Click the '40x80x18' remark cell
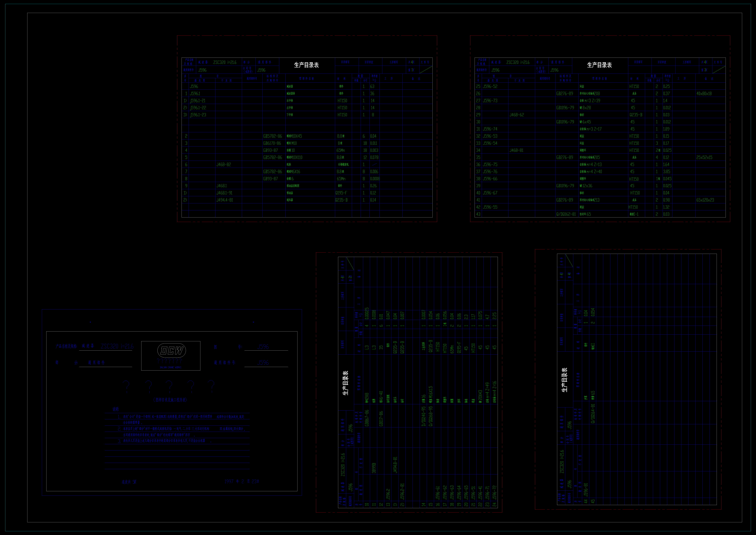Image resolution: width=756 pixels, height=535 pixels. tap(704, 94)
